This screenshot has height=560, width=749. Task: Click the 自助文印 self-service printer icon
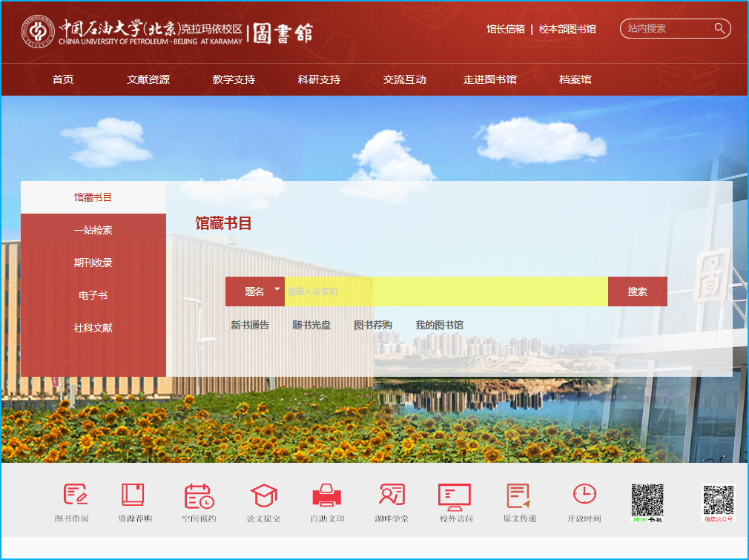coord(327,495)
